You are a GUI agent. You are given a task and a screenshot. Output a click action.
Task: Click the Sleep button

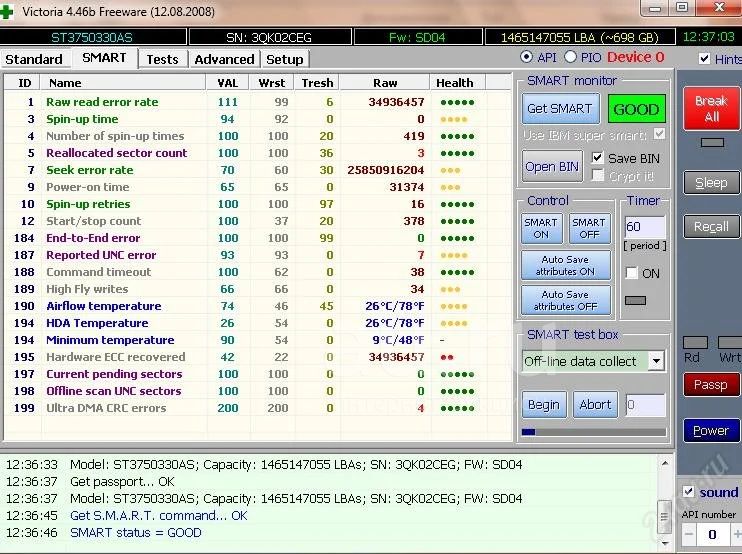tap(711, 183)
